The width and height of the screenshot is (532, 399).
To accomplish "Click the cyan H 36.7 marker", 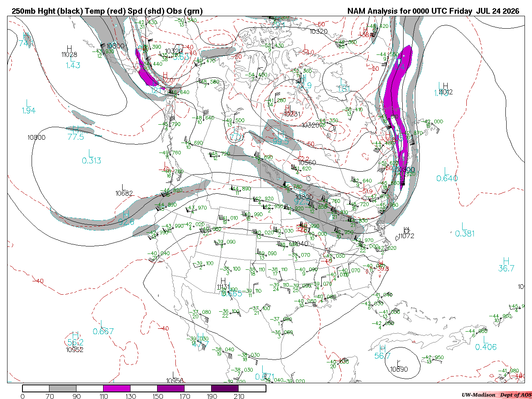I will click(506, 265).
